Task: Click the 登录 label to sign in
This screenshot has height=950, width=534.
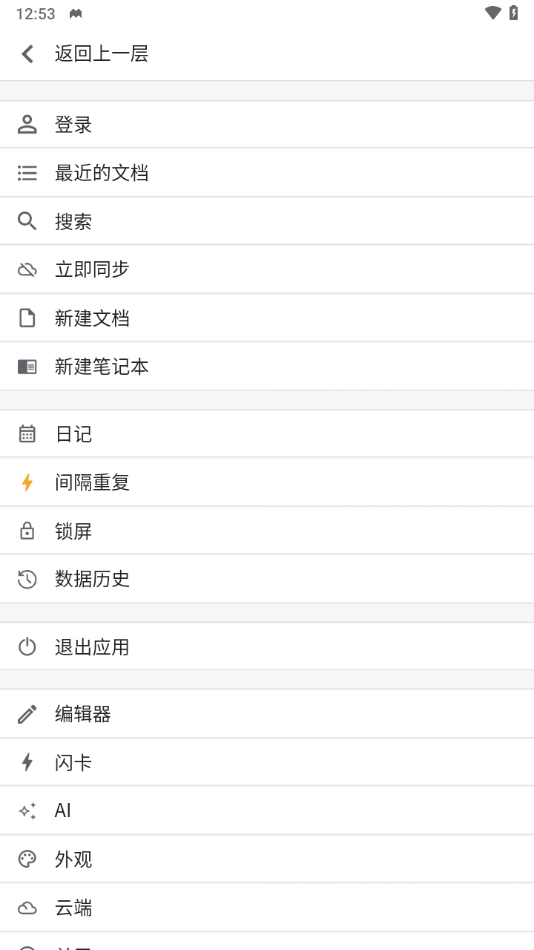Action: (73, 125)
